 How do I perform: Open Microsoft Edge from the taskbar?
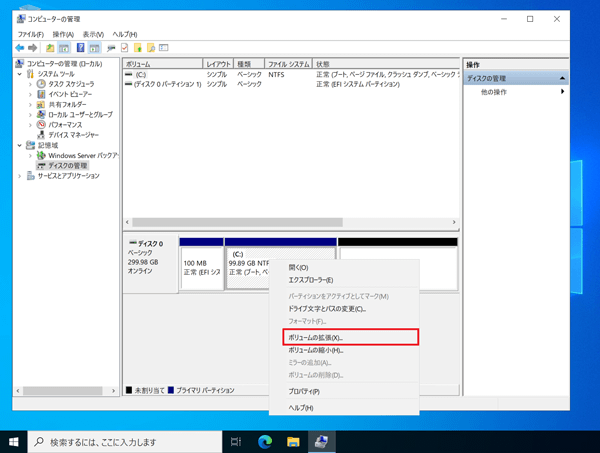pos(265,441)
